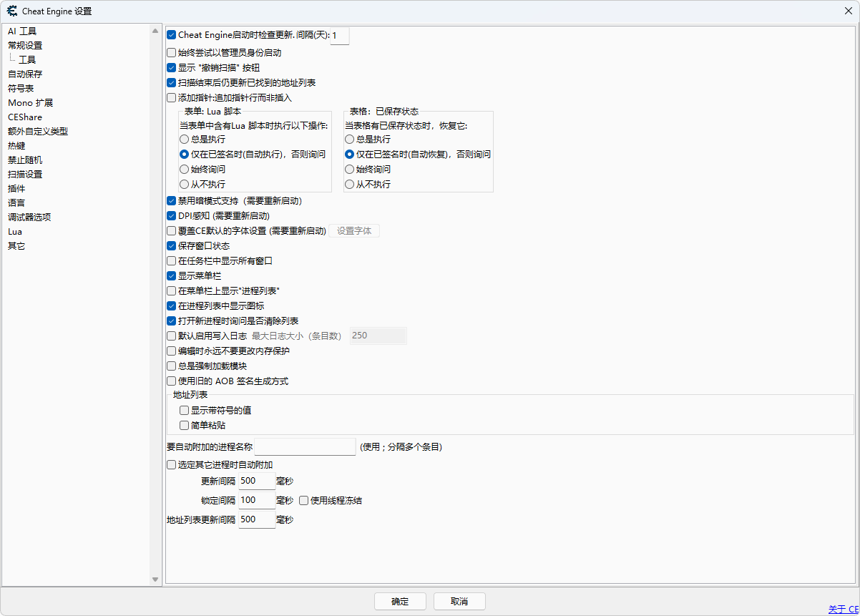Confirm settings with 确定 button
The height and width of the screenshot is (616, 860).
pos(400,602)
